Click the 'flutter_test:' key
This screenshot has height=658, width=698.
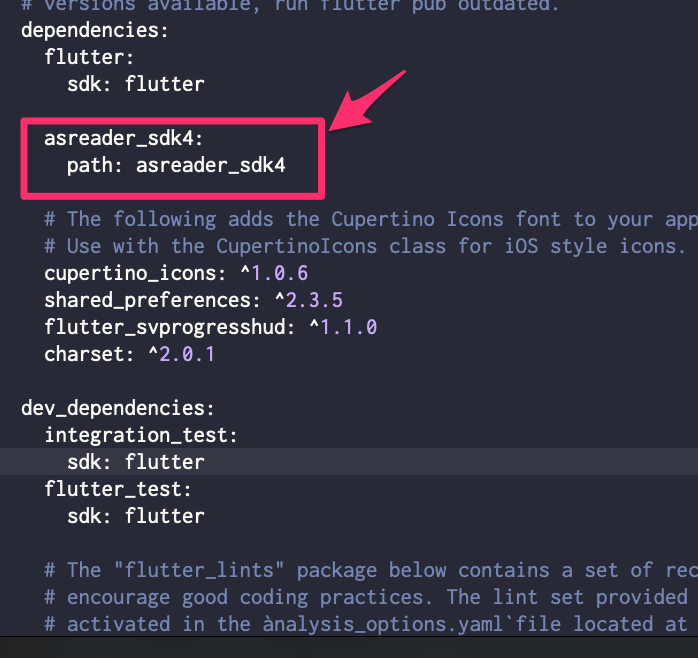[x=118, y=489]
